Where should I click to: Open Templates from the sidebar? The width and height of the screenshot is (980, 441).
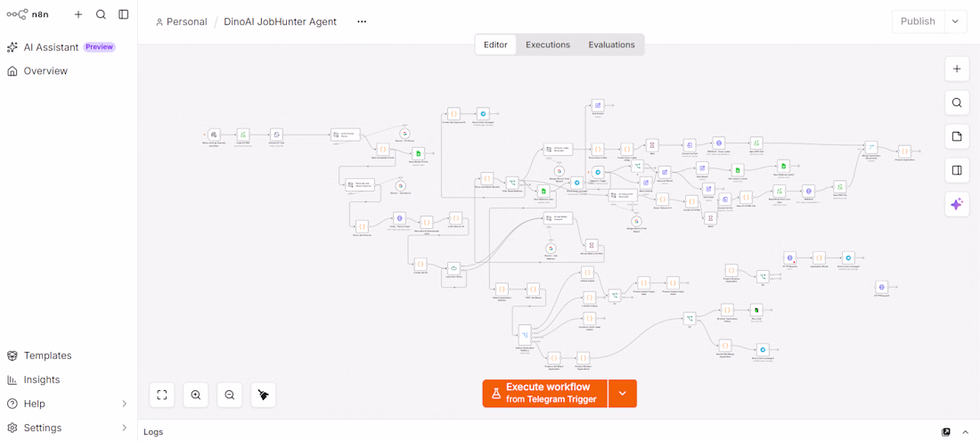(39, 355)
